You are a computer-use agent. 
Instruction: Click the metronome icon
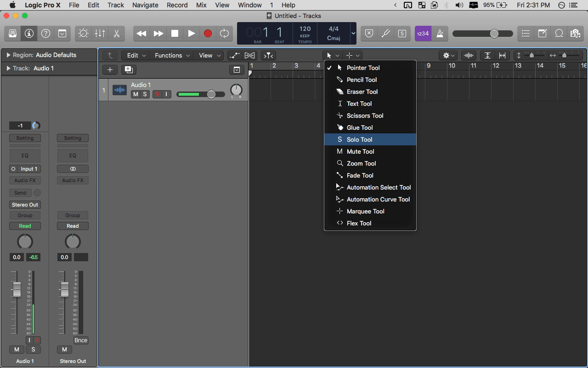tap(440, 34)
